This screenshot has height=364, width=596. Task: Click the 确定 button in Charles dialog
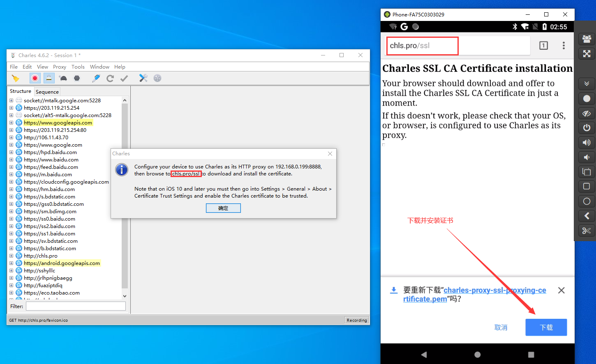(223, 208)
